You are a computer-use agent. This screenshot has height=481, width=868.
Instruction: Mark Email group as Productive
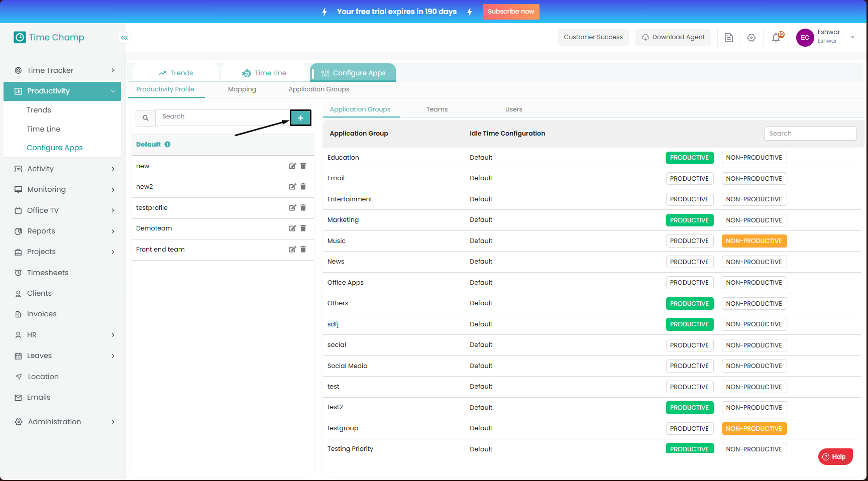coord(690,179)
